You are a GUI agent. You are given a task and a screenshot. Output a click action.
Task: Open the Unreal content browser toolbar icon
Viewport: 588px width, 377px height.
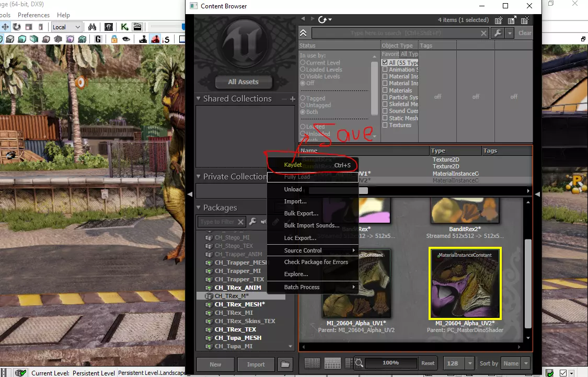click(109, 27)
